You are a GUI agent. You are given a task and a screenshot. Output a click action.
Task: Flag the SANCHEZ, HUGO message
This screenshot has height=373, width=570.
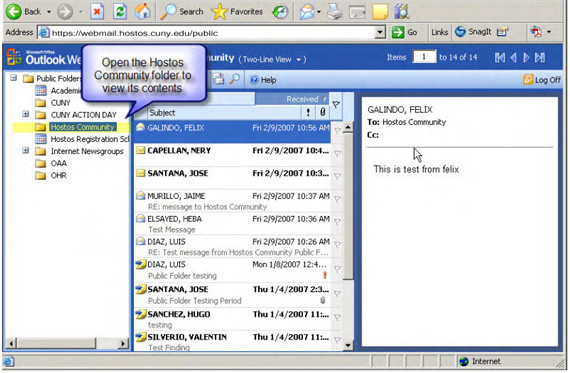click(x=337, y=317)
